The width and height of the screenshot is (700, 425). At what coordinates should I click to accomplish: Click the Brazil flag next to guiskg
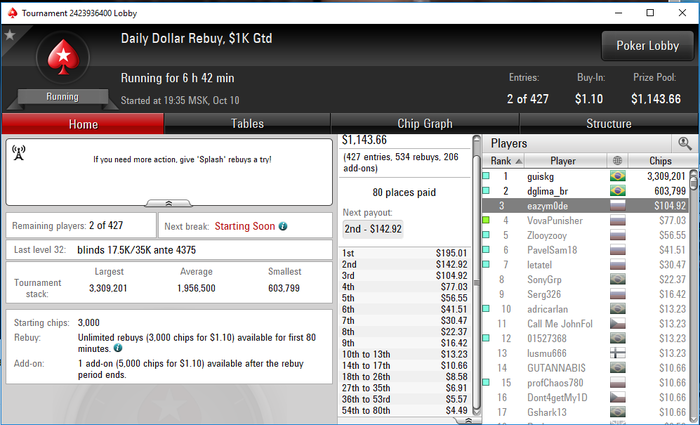(x=617, y=176)
